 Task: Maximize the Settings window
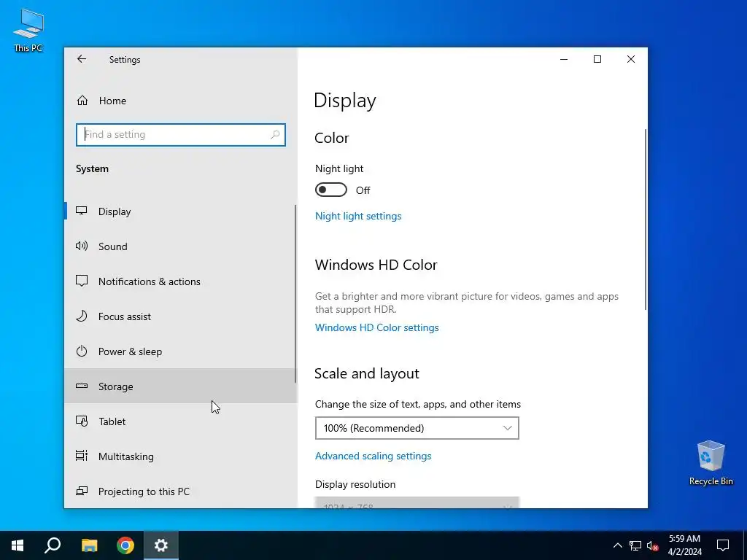pyautogui.click(x=597, y=59)
